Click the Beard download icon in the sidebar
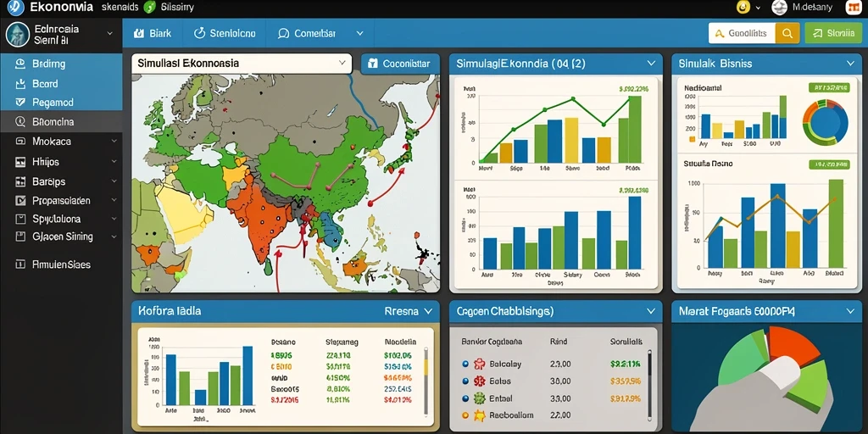 [21, 84]
